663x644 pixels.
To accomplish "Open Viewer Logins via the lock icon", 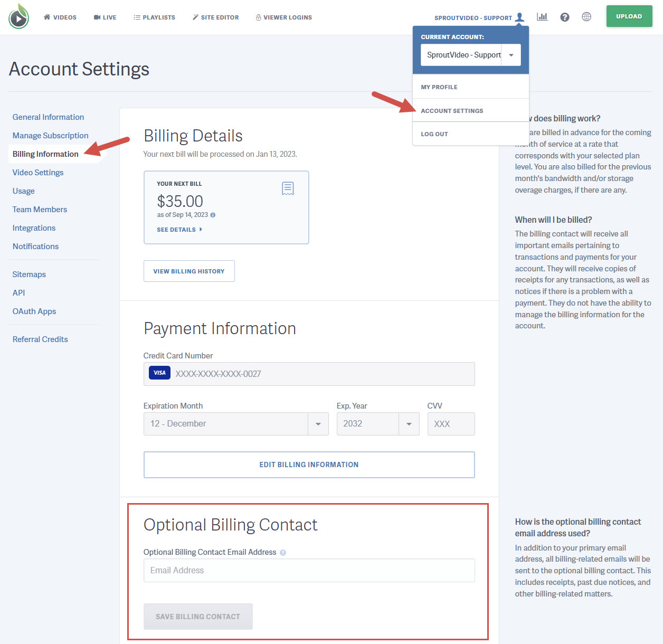I will 258,17.
